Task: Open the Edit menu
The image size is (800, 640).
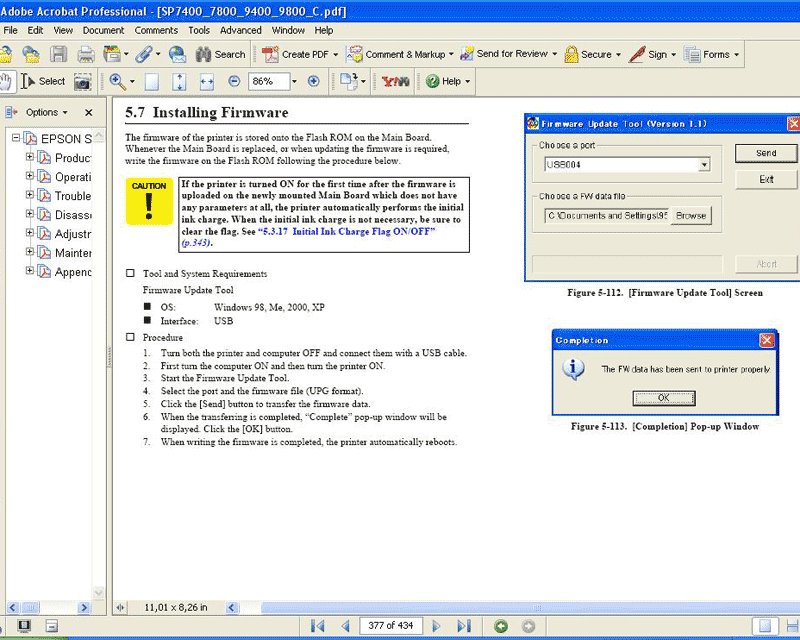Action: click(35, 31)
